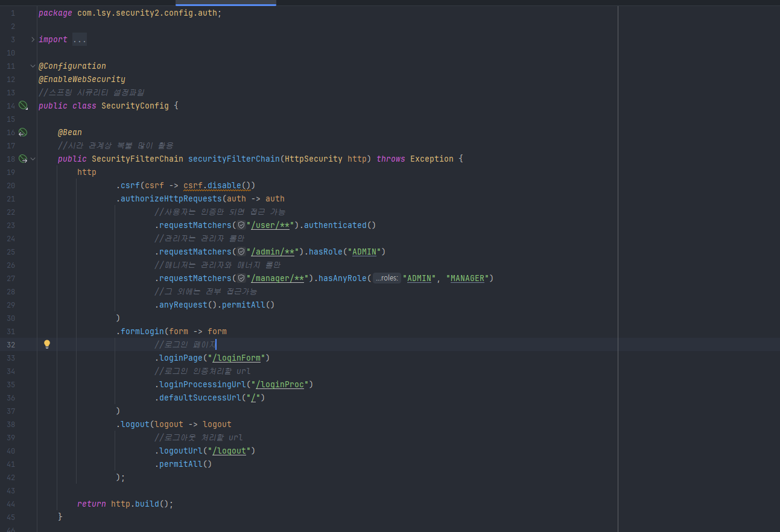
Task: Click the loginProcessingUrl method call
Action: 203,384
